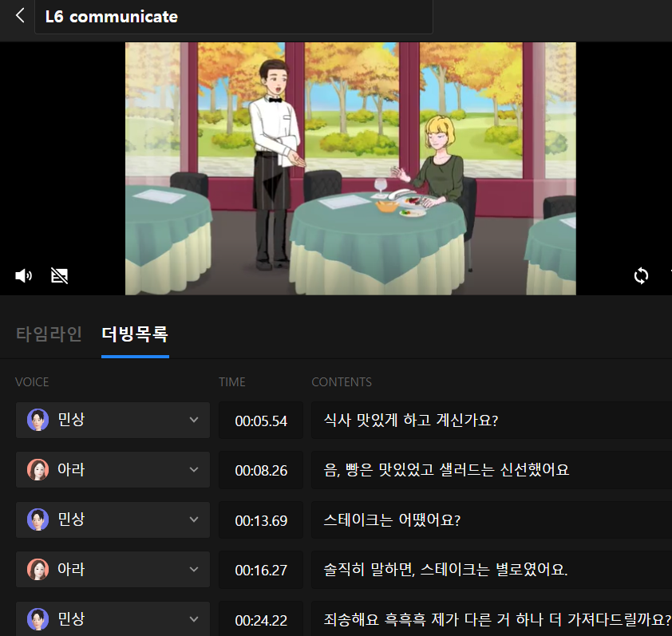Expand the 아라 voice selector at 00:08.26
672x636 pixels.
click(x=193, y=469)
